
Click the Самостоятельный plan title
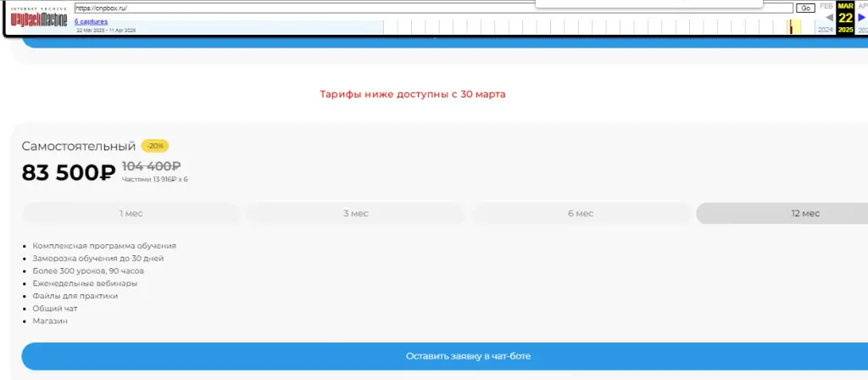pyautogui.click(x=79, y=146)
